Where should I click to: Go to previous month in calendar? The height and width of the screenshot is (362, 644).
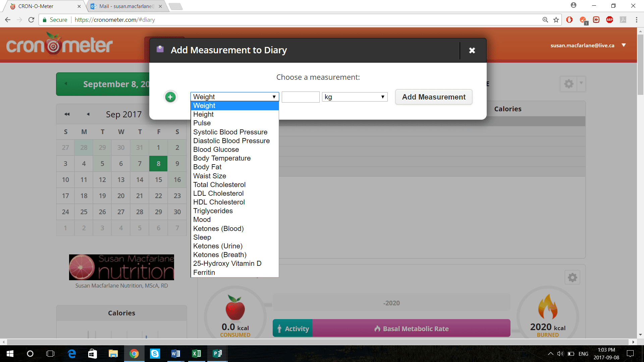tap(88, 114)
